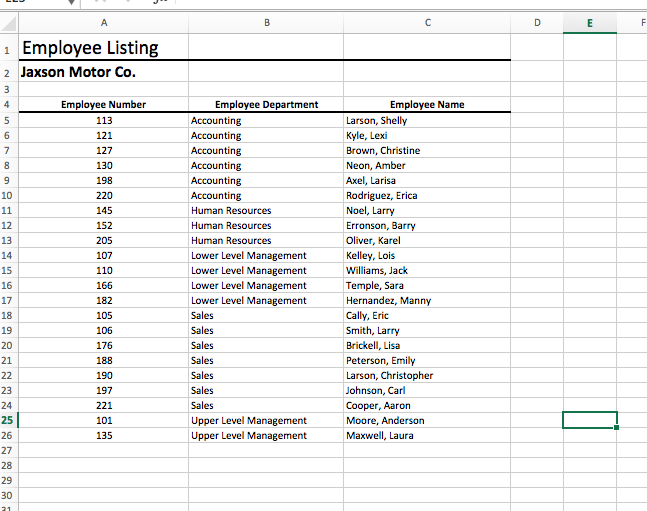
Task: Click employee number 221
Action: point(104,405)
